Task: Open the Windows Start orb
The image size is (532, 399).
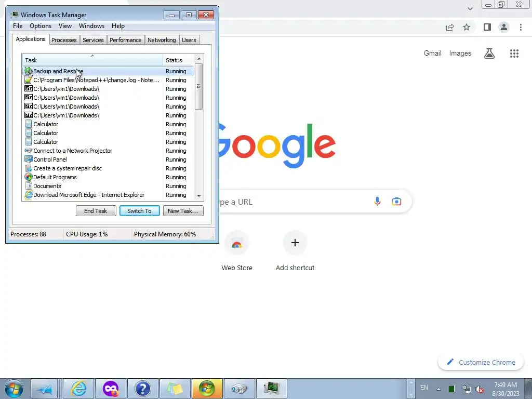Action: coord(14,389)
